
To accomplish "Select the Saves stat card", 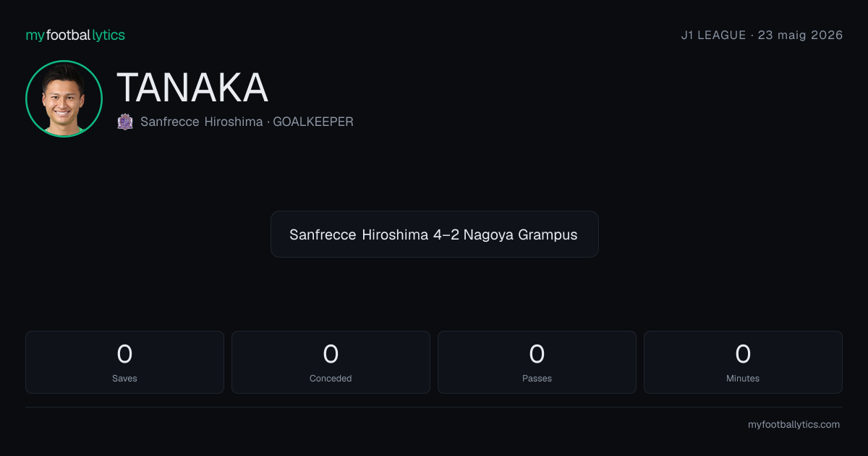I will (x=124, y=362).
